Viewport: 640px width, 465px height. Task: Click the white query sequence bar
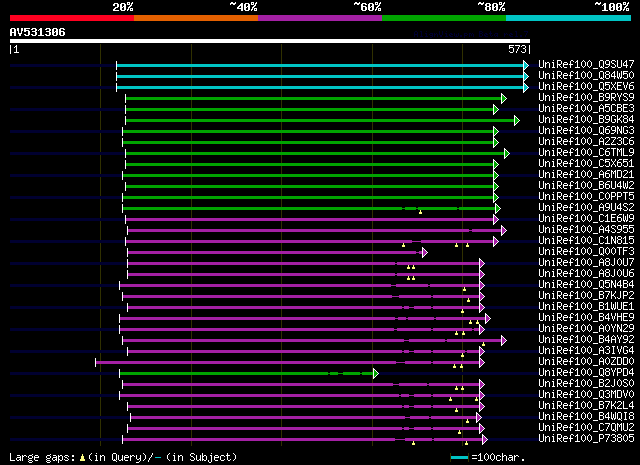[270, 41]
